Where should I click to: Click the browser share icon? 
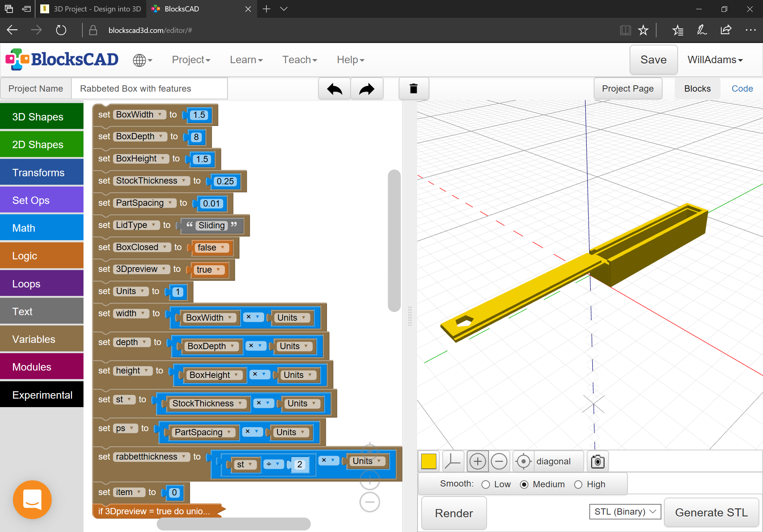point(726,30)
